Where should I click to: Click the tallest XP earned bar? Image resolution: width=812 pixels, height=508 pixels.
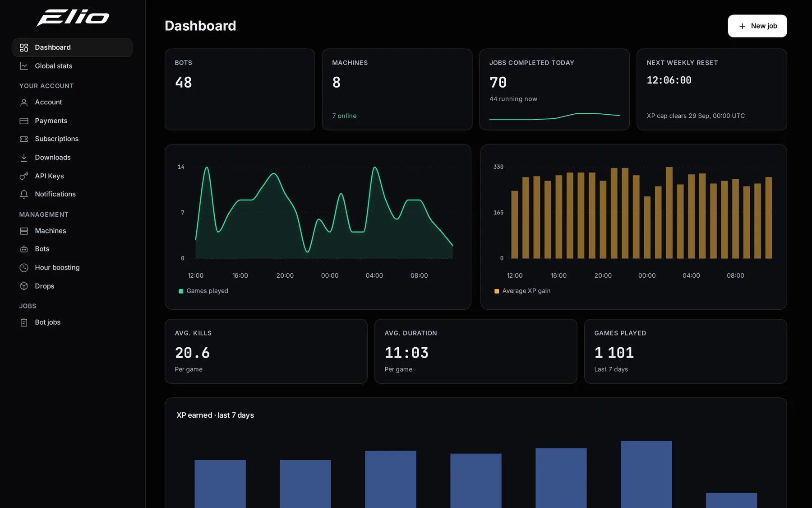pos(646,474)
